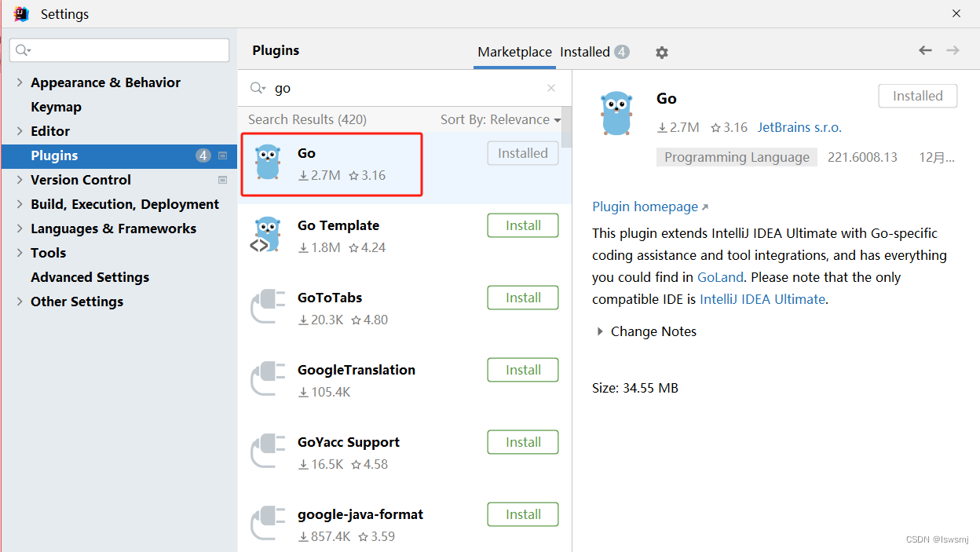Click the version number 221.6008.13
The height and width of the screenshot is (552, 980).
[x=862, y=157]
